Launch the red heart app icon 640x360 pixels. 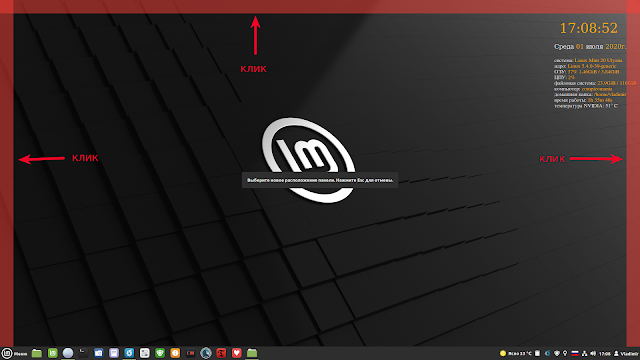coord(237,353)
